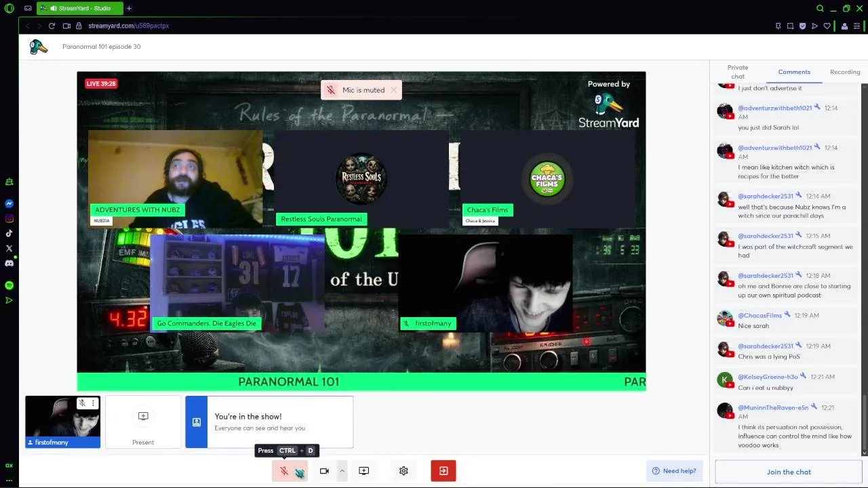Switch to the Private chat tab
868x488 pixels.
(x=738, y=72)
